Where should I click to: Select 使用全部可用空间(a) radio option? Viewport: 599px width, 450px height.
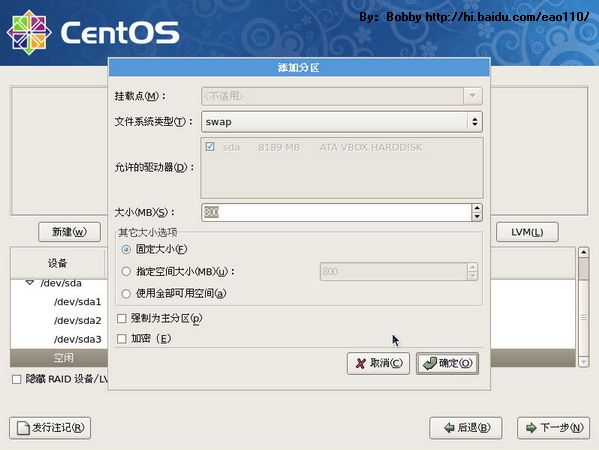click(126, 294)
